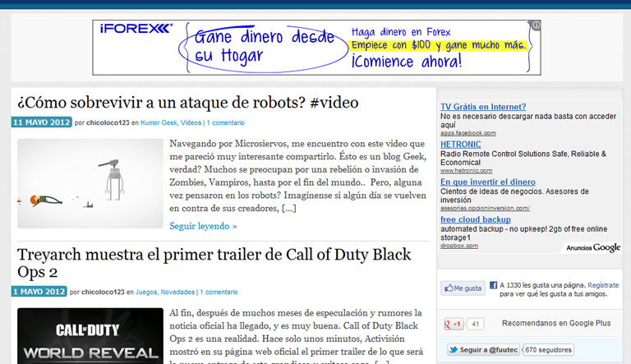Open the dropbox.com ad URL
This screenshot has height=364, width=631.
pyautogui.click(x=459, y=246)
